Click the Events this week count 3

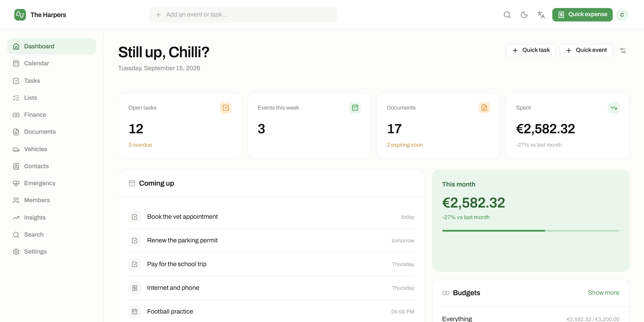261,129
